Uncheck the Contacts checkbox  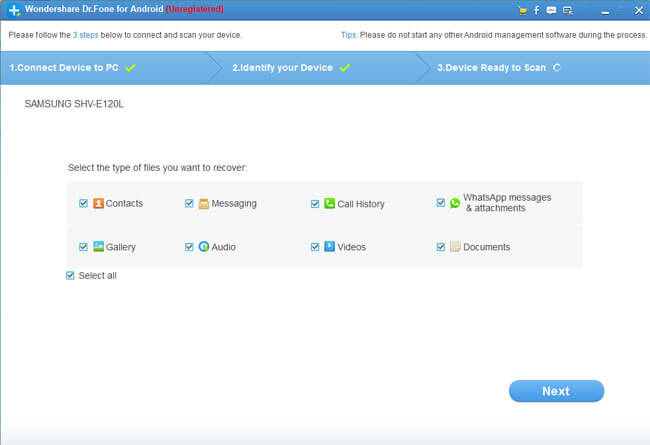(x=83, y=203)
